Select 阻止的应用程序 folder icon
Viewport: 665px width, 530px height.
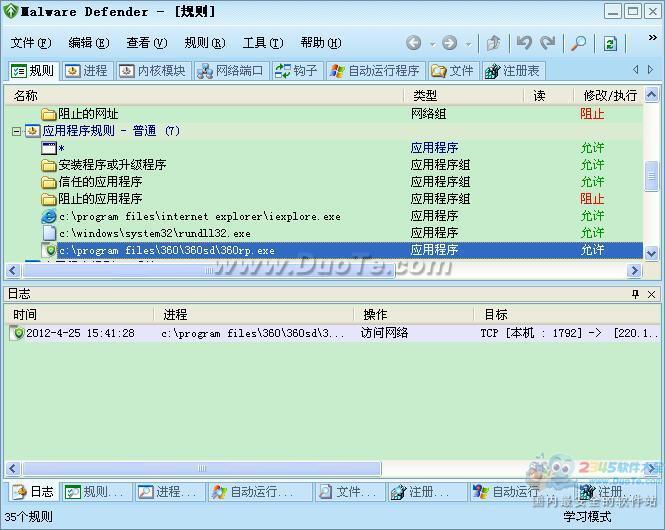click(49, 199)
